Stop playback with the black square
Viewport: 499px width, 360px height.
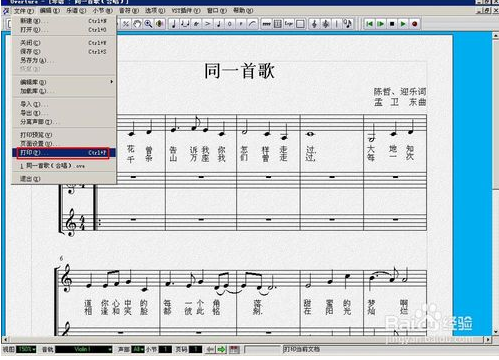click(x=392, y=24)
